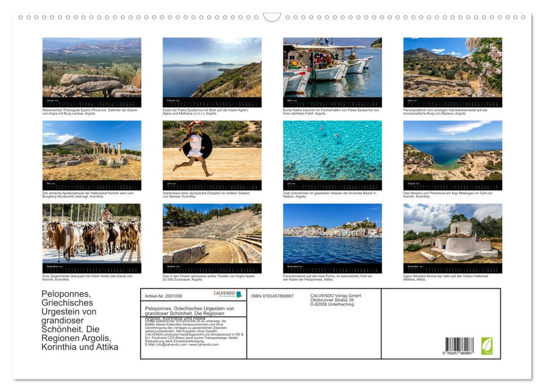Select the August Heraion of Perachora photo
Image resolution: width=544 pixels, height=392 pixels.
[452, 151]
